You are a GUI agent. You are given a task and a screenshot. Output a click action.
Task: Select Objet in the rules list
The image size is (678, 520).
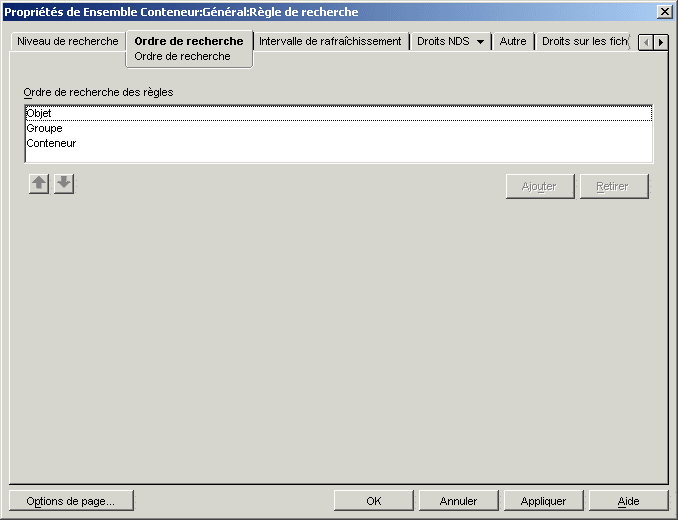[x=339, y=113]
